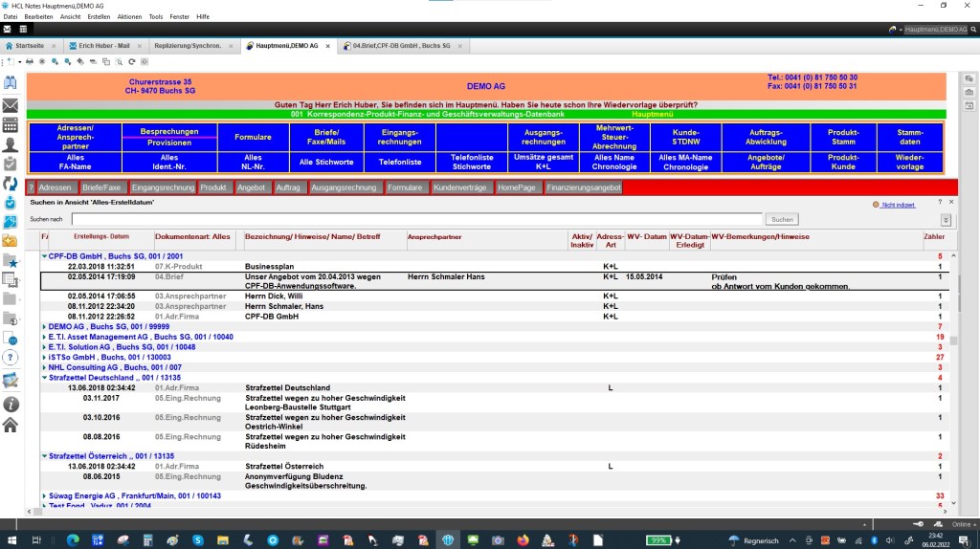Expand the NHL Consulting AG category
Viewport: 980px width, 549px height.
coord(44,367)
